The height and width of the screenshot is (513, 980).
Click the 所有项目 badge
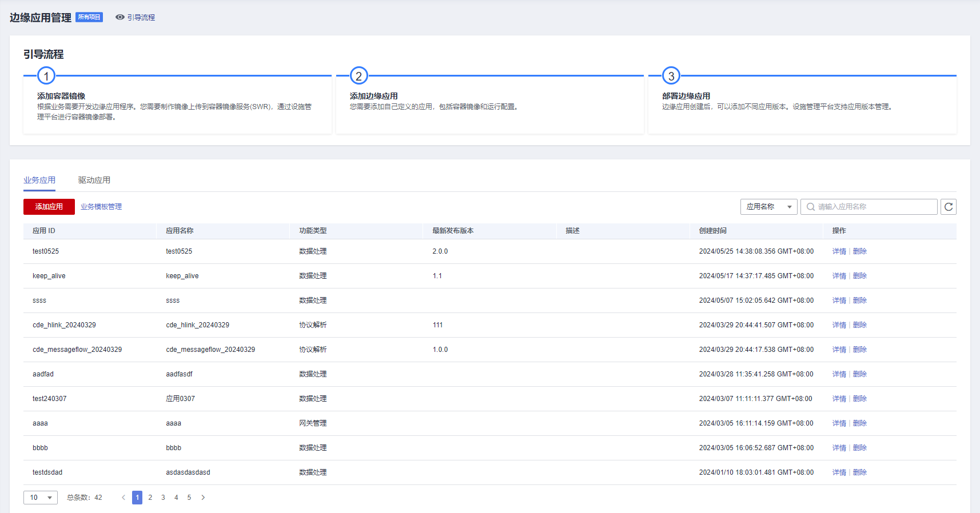pos(89,17)
